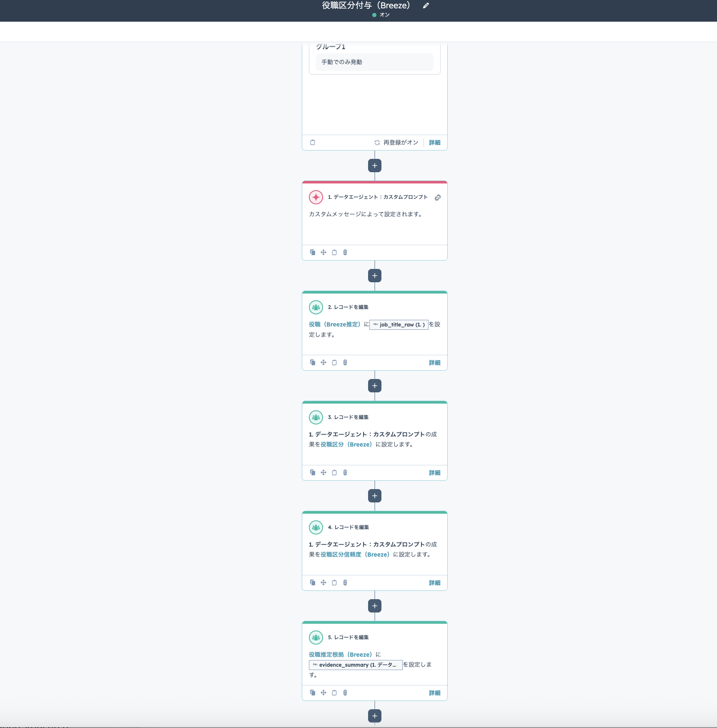Add an action with plus below the trigger
The height and width of the screenshot is (728, 717).
pyautogui.click(x=375, y=166)
